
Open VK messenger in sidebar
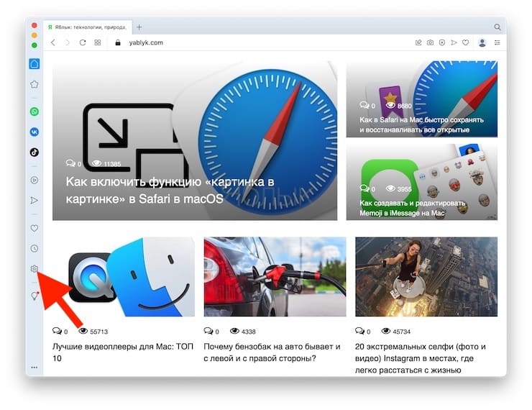coord(35,132)
